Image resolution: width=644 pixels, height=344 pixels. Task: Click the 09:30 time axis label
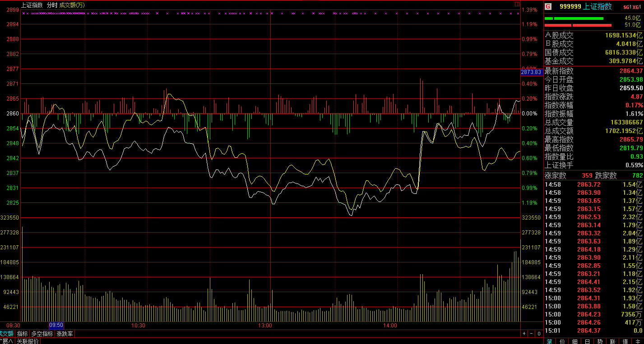13,325
